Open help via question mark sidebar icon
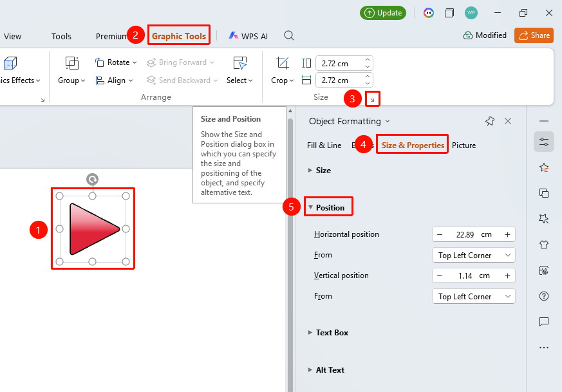562x392 pixels. (544, 296)
